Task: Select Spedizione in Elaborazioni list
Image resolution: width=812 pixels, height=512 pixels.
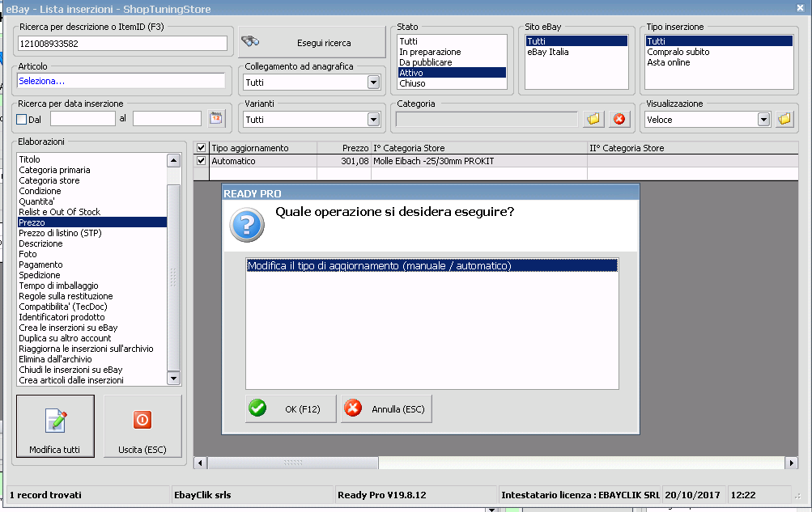Action: point(91,275)
